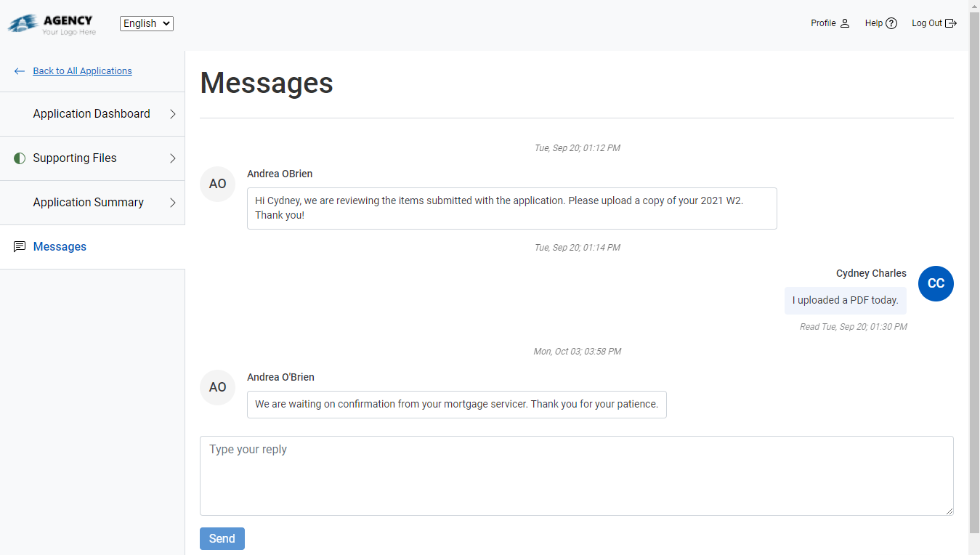This screenshot has height=555, width=980.
Task: Expand the Application Dashboard chevron
Action: tap(172, 113)
